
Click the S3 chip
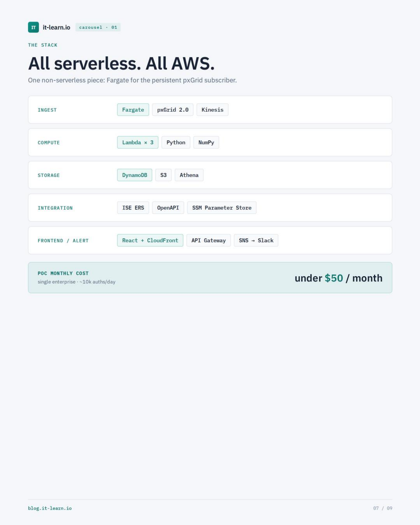tap(164, 175)
